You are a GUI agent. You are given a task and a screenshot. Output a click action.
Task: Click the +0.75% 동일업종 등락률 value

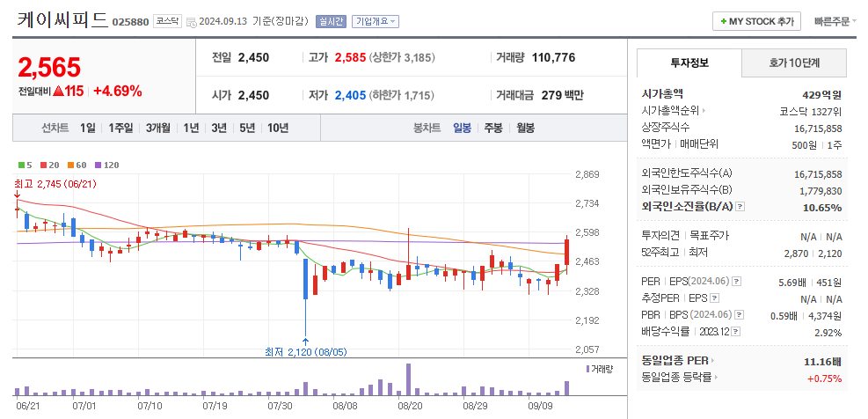825,379
